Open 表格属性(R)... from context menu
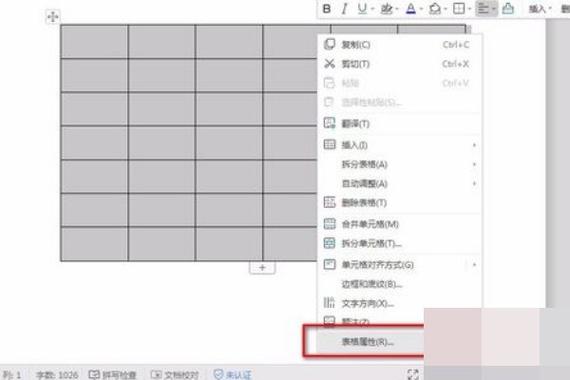 click(x=371, y=342)
